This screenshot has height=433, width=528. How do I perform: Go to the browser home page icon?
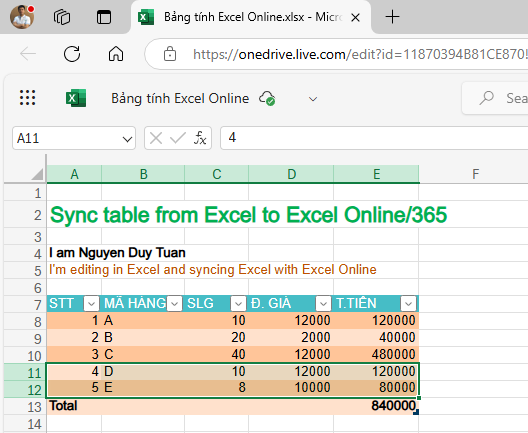click(116, 54)
